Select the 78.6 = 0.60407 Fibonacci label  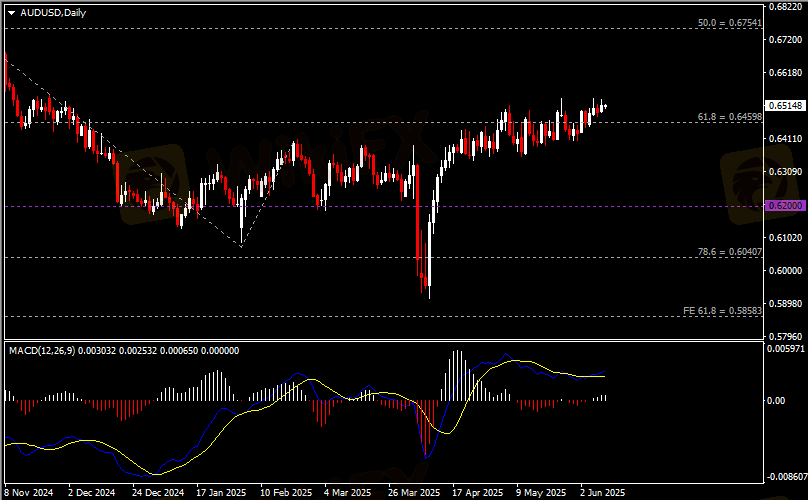(730, 252)
